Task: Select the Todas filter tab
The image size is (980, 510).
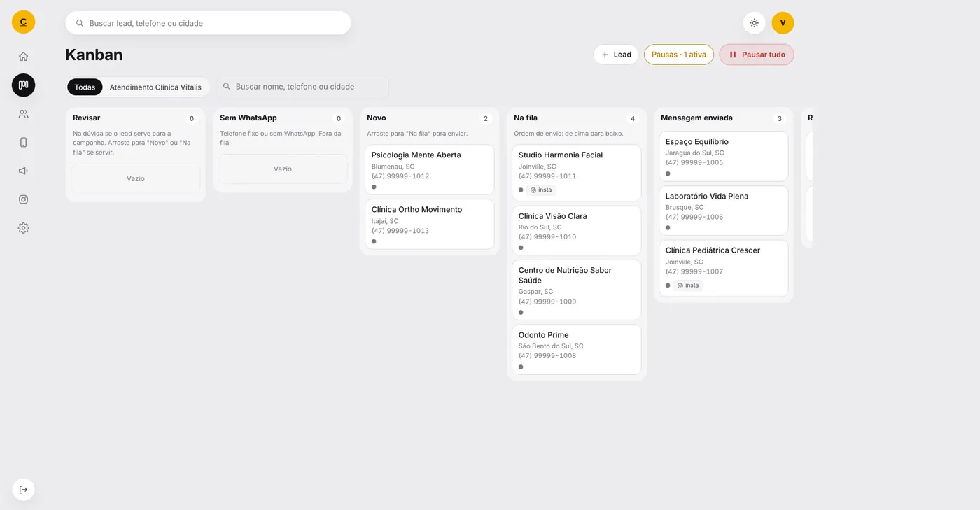Action: click(x=85, y=87)
